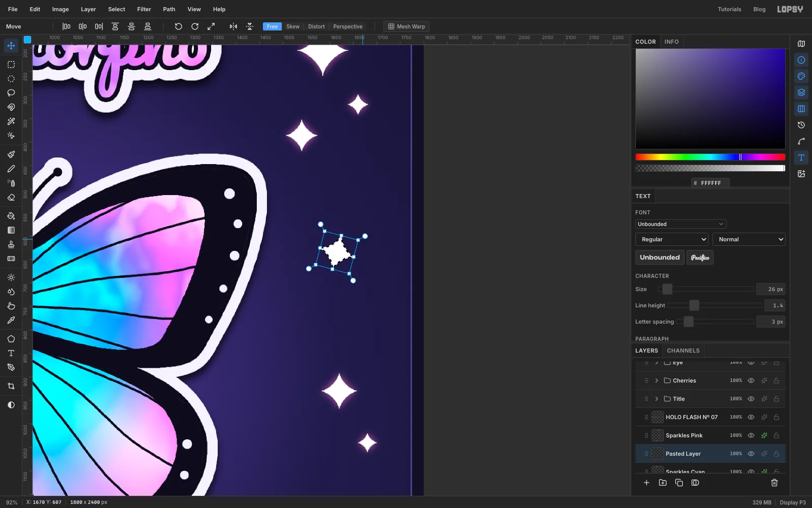Toggle visibility of Sparkles Pink layer
The image size is (812, 508).
[751, 435]
